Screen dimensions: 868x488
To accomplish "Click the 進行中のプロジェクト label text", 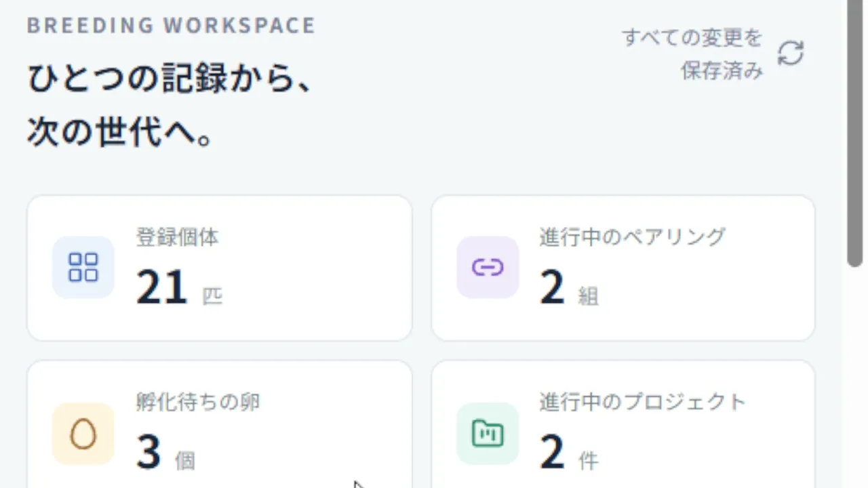I will pos(643,402).
